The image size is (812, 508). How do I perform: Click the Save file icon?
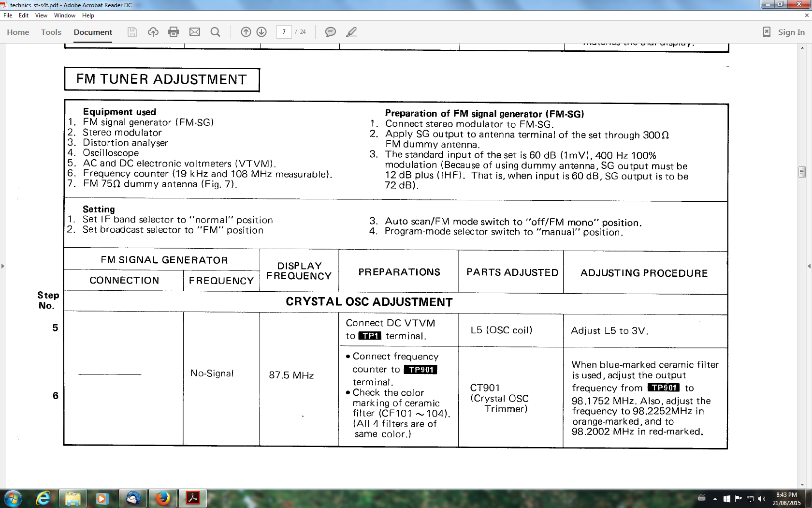click(x=132, y=32)
